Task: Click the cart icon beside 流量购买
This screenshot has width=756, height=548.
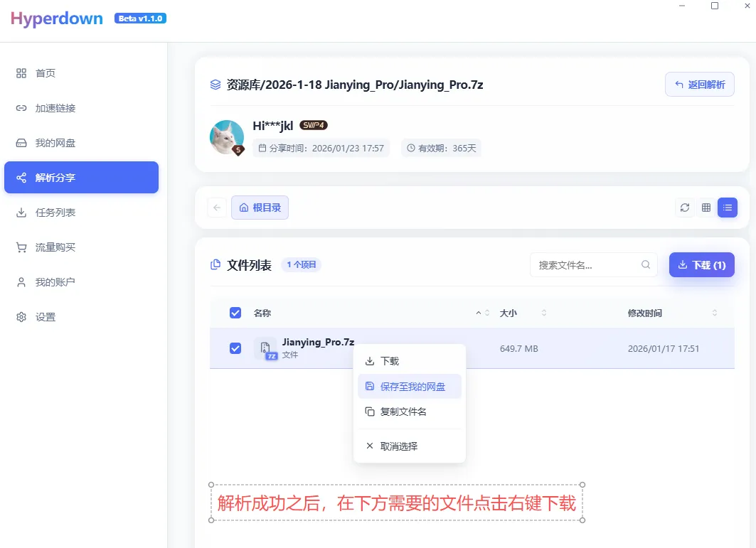Action: pos(21,247)
